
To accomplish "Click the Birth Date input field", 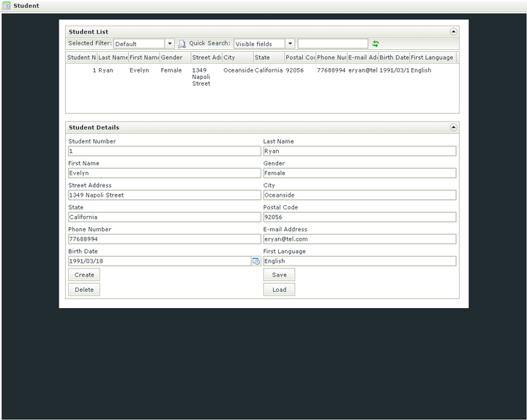I will (x=160, y=261).
